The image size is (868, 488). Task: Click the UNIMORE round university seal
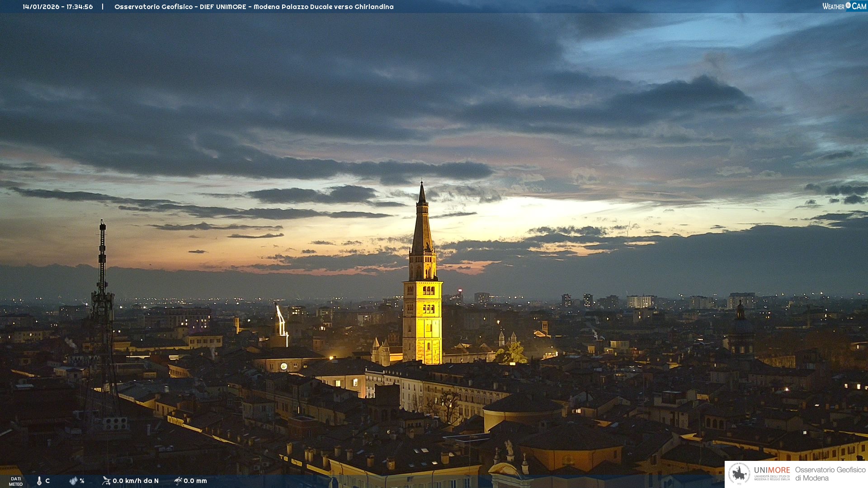739,474
